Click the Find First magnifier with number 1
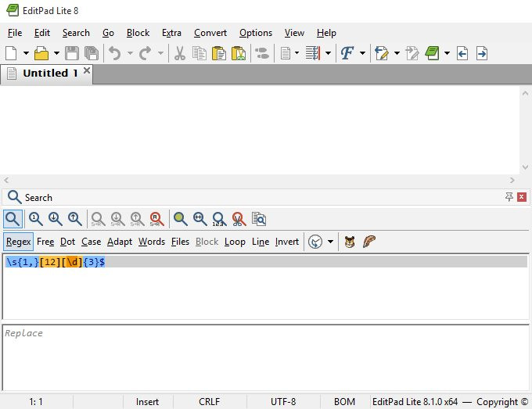Viewport: 532px width, 409px height. (x=36, y=219)
